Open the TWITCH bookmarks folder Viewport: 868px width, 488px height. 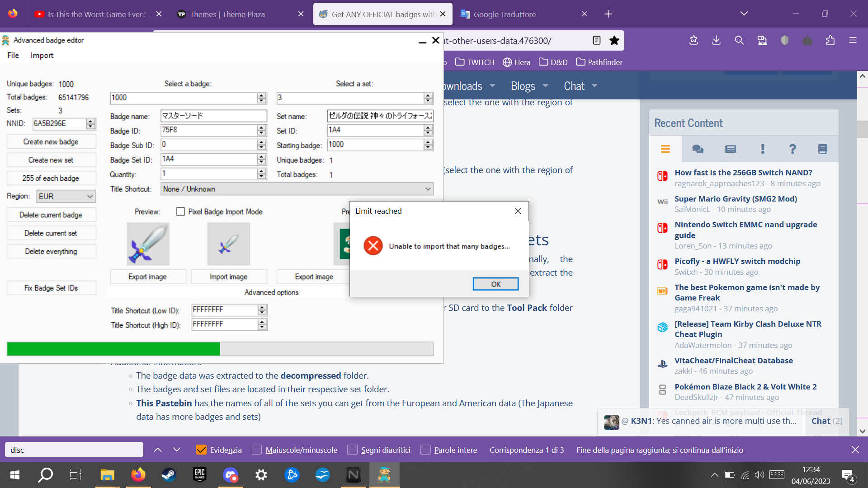click(x=475, y=62)
